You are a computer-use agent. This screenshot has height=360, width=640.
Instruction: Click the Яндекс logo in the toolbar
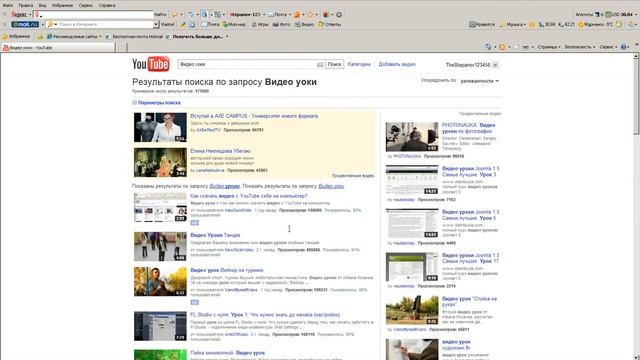19,15
